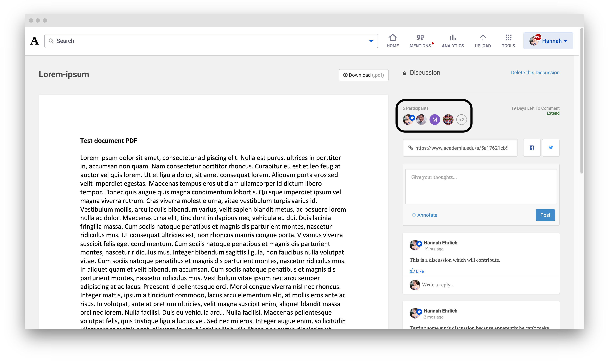Image resolution: width=609 pixels, height=364 pixels.
Task: Show the +2 more participants
Action: coord(461,120)
